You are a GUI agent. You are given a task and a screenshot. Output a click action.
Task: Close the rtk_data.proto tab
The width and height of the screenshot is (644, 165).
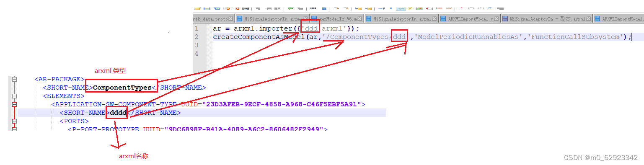pyautogui.click(x=231, y=19)
